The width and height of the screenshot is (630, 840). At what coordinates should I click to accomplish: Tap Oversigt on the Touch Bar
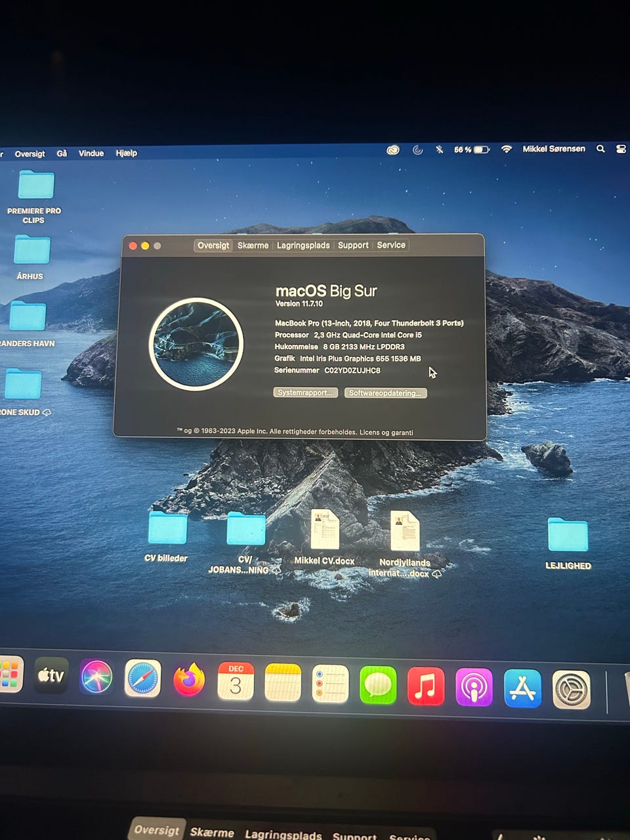pos(156,830)
